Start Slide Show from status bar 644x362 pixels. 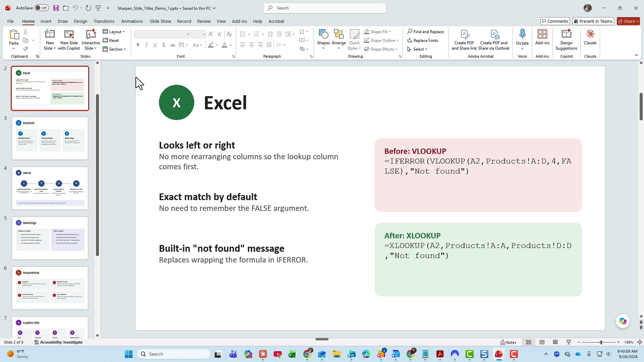point(569,342)
